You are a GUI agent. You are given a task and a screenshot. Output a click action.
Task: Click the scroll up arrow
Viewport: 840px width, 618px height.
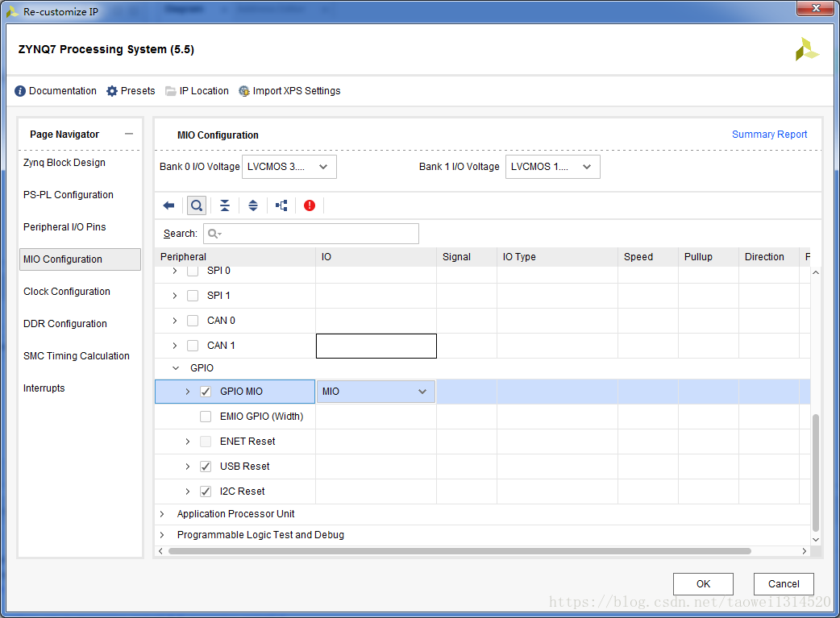816,272
